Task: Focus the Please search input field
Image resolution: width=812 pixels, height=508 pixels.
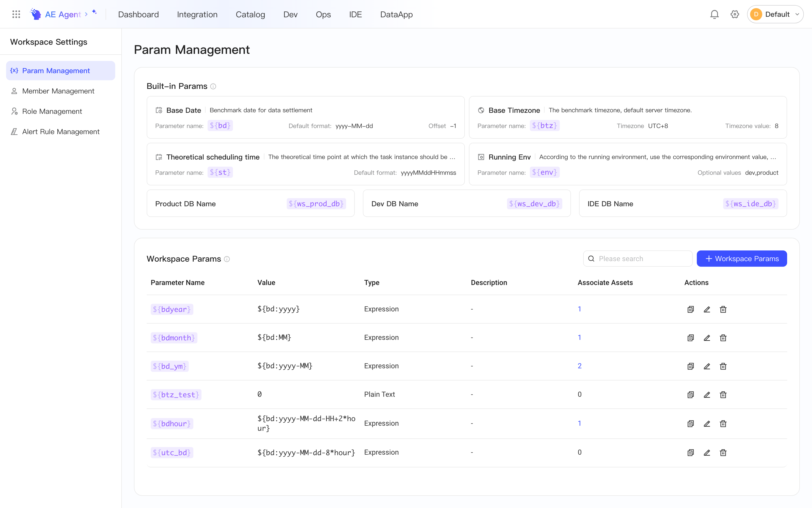Action: 637,258
